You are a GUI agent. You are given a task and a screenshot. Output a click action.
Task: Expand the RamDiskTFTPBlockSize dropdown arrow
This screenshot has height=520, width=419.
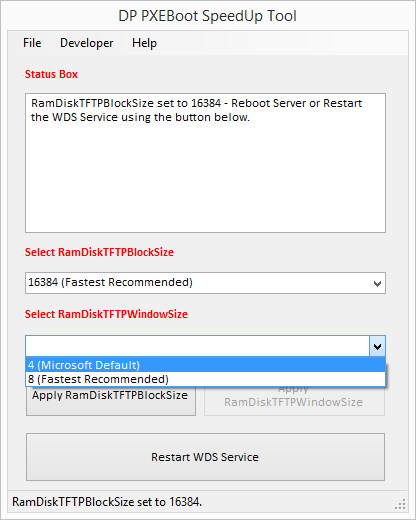click(377, 283)
